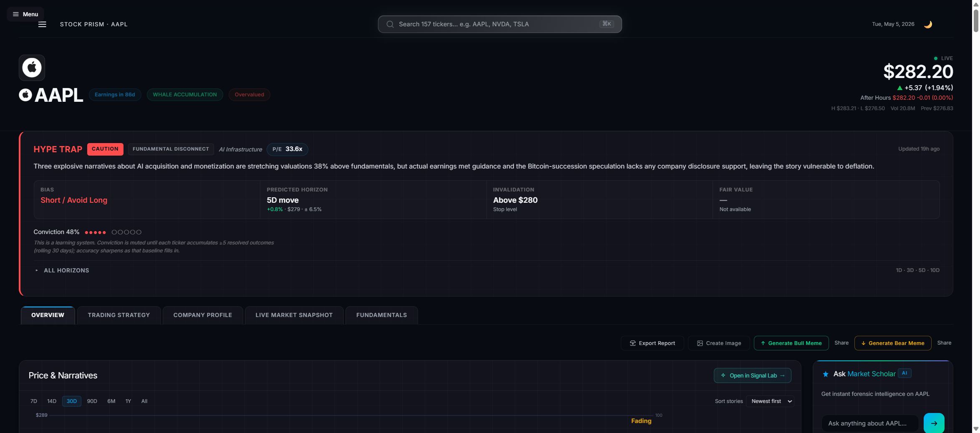
Task: Click the large Apple logo tile
Action: 32,68
